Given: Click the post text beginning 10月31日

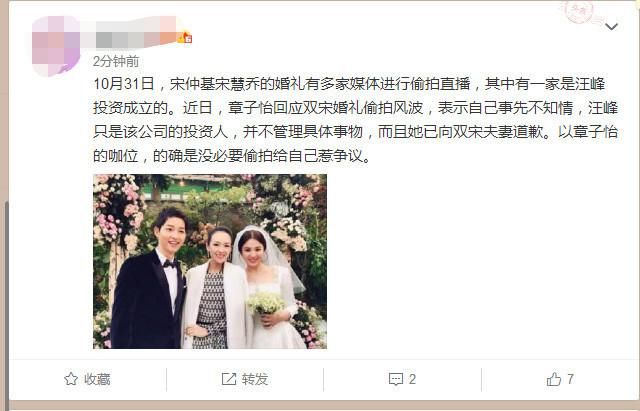Looking at the screenshot, I should [355, 120].
